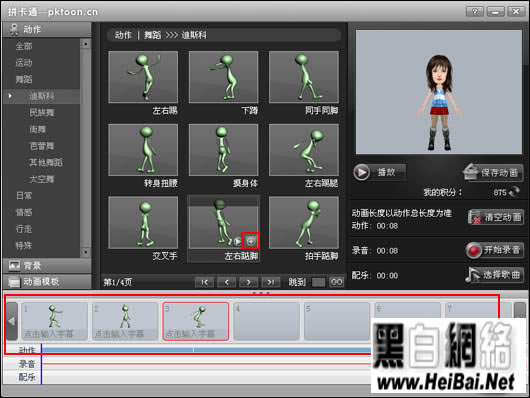Screen dimensions: 530x398
Task: Select 民族舞 subcategory
Action: pyautogui.click(x=41, y=113)
